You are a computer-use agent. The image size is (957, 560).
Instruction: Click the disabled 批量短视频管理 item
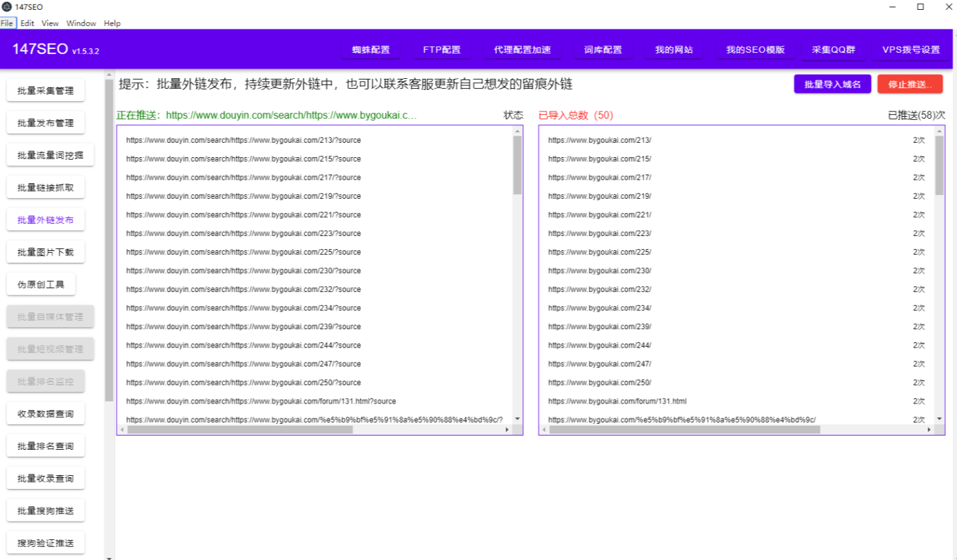pos(50,349)
